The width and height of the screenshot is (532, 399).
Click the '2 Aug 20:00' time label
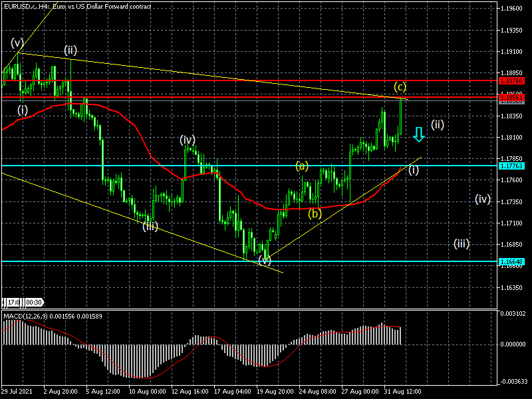[x=61, y=392]
